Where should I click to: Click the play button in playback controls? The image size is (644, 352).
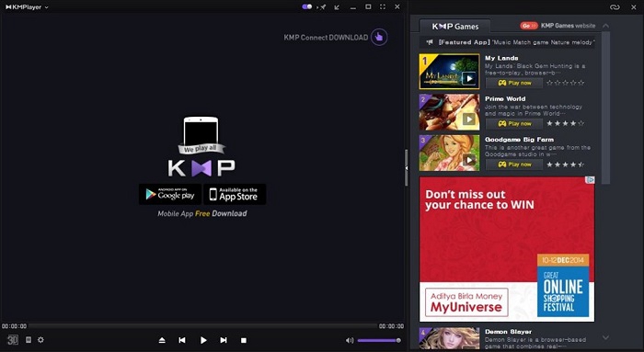coord(203,340)
